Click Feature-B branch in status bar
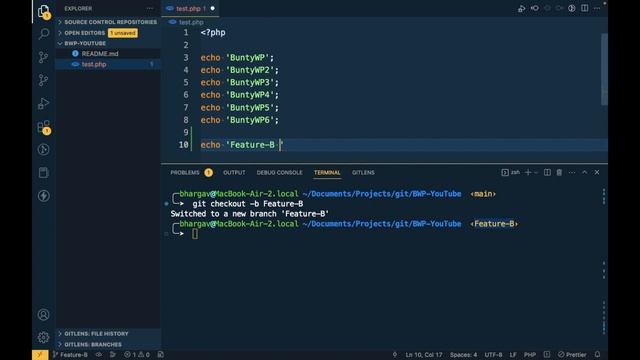The width and height of the screenshot is (640, 360). tap(71, 355)
